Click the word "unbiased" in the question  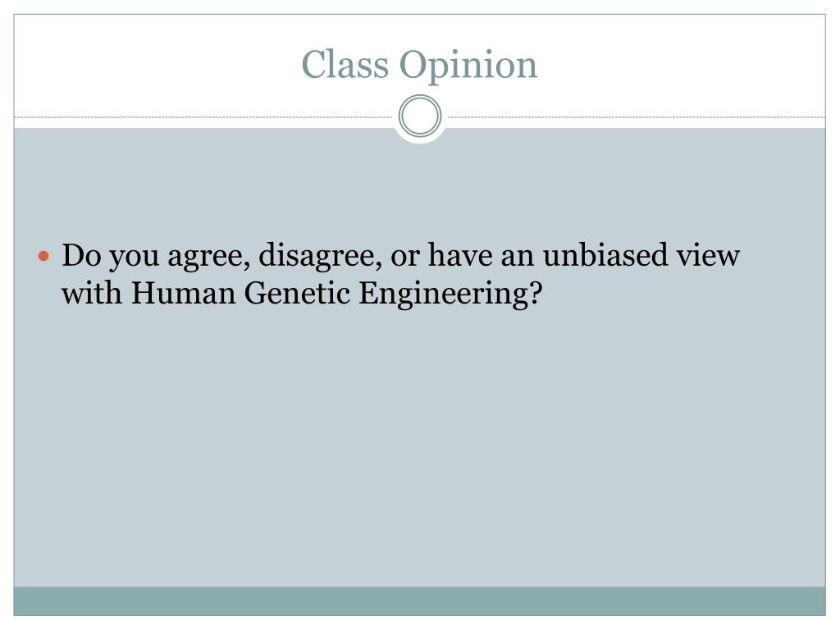click(605, 254)
